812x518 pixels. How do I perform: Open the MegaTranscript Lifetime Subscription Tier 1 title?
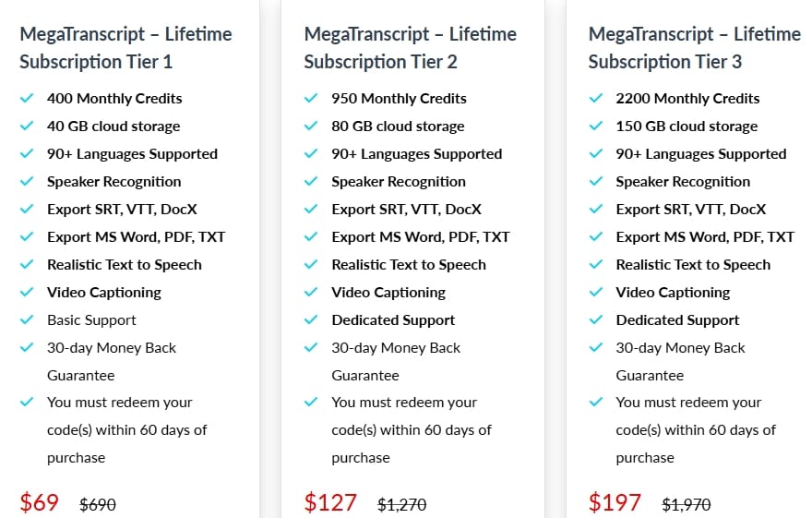pyautogui.click(x=125, y=48)
